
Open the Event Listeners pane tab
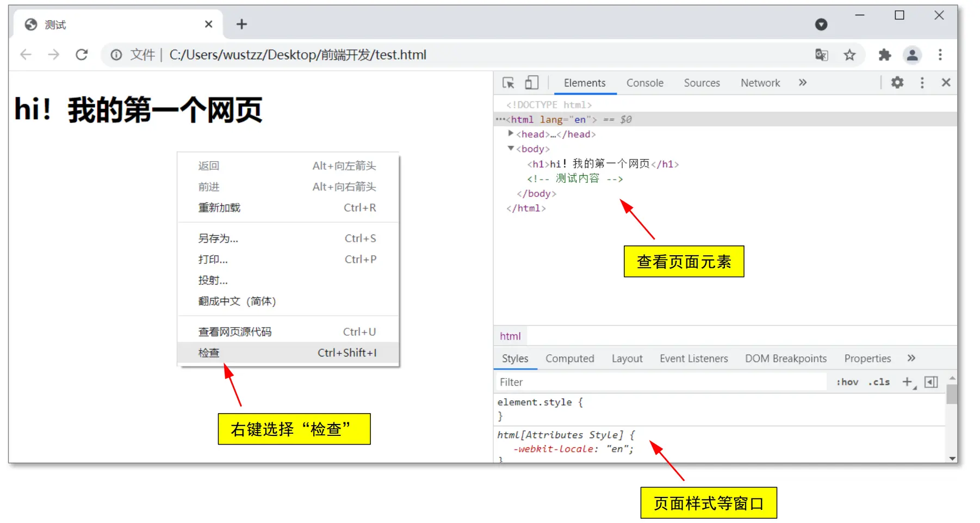[x=694, y=358]
